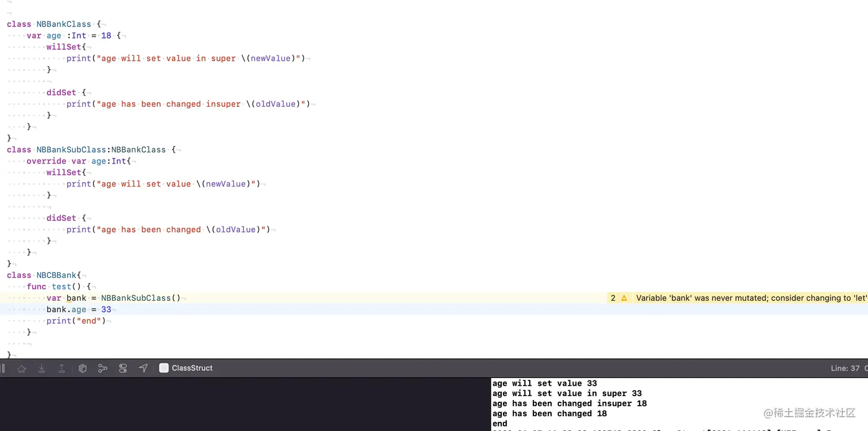Screen dimensions: 868x431
Task: Click subclass 'age will set value \(newValue)' print line
Action: 164,184
